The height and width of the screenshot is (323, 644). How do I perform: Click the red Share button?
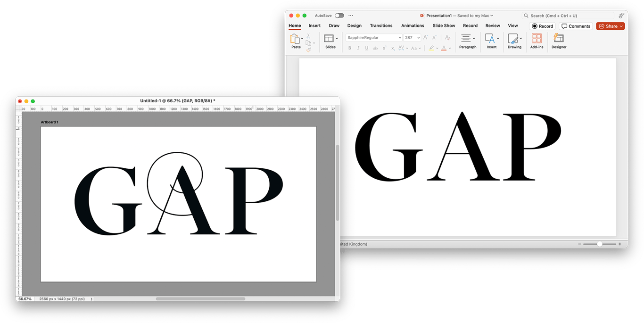610,26
